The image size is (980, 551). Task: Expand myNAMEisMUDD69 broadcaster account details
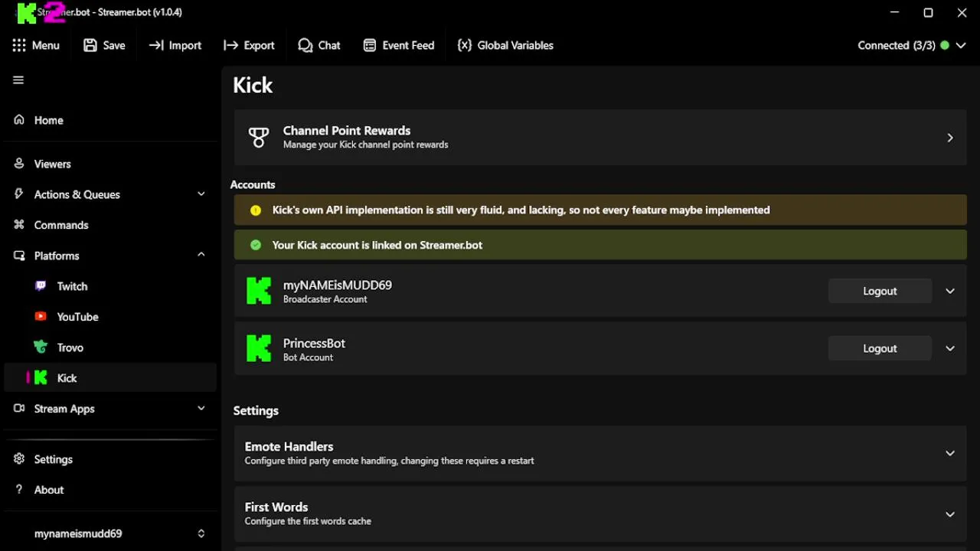[950, 292]
